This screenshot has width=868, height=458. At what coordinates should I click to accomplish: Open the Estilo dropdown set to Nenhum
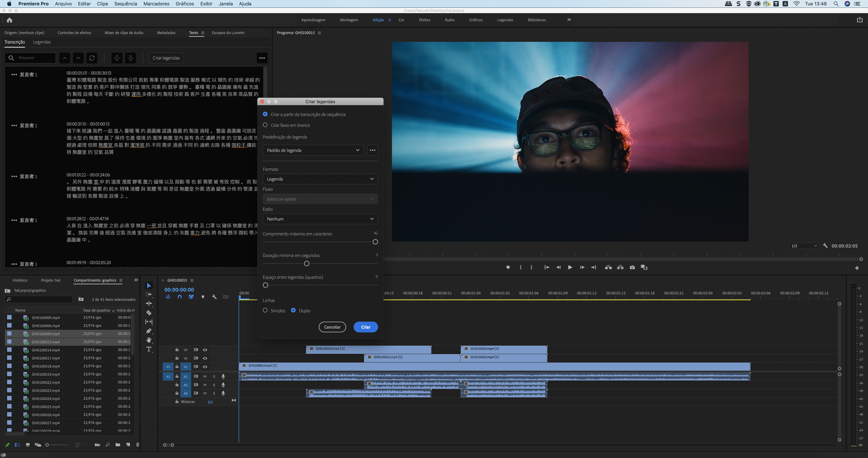[x=320, y=219]
